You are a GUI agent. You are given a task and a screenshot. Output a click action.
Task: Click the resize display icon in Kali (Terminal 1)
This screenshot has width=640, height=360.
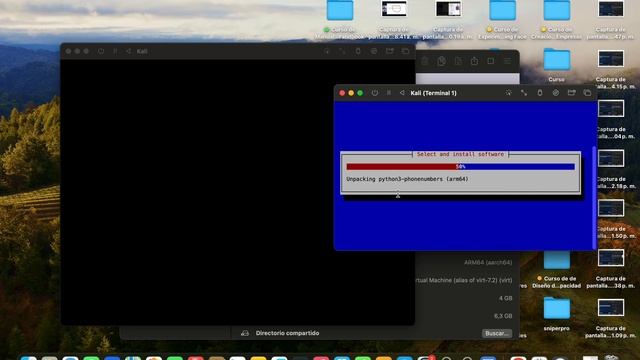pos(524,93)
